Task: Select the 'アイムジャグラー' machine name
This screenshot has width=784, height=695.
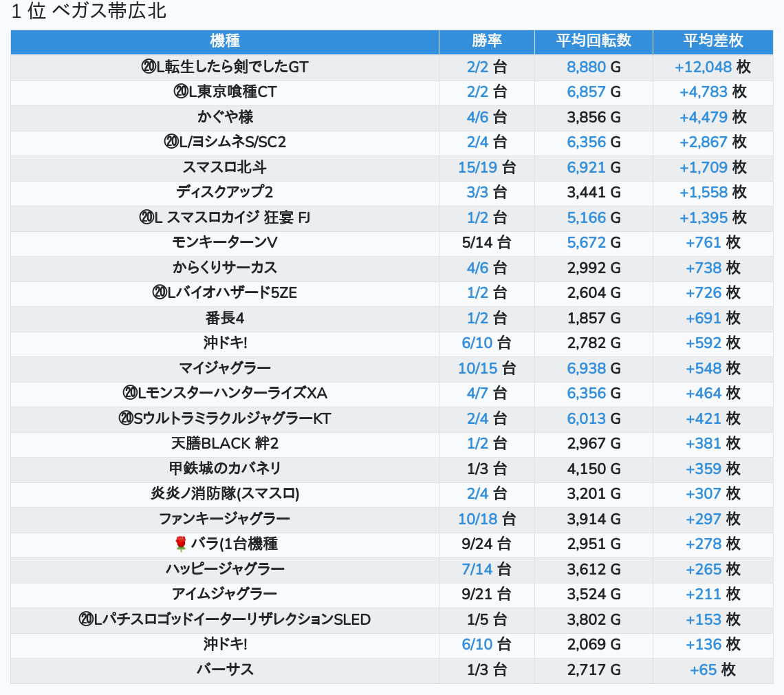Action: coord(224,595)
